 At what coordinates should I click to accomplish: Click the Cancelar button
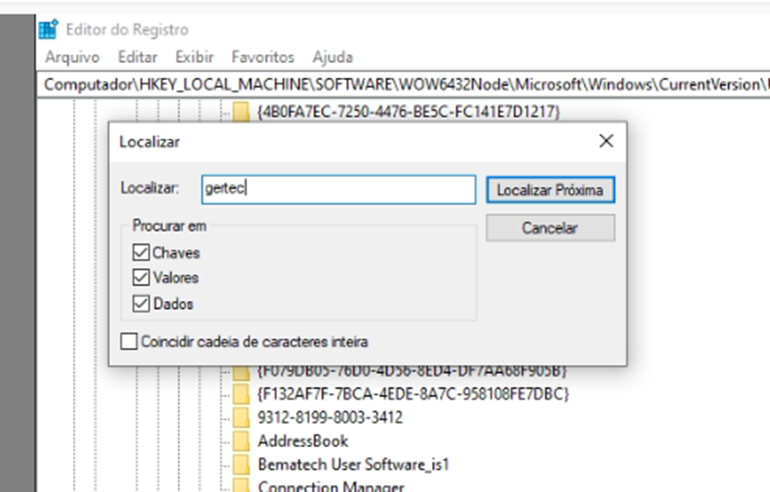[x=550, y=228]
